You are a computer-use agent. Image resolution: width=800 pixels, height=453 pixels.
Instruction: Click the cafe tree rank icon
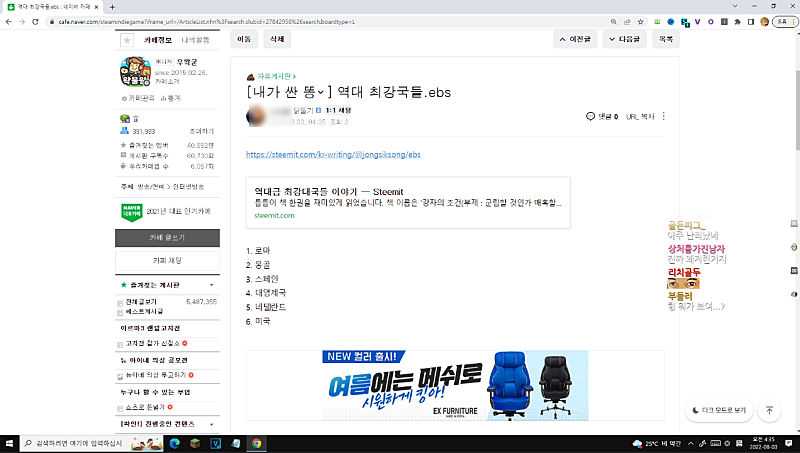coord(124,118)
